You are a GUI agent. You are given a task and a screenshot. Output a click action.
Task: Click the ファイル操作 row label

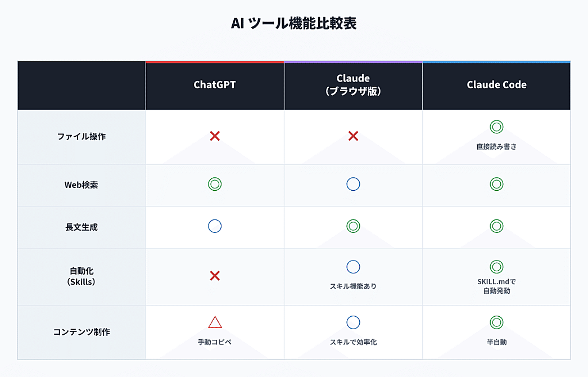(82, 136)
